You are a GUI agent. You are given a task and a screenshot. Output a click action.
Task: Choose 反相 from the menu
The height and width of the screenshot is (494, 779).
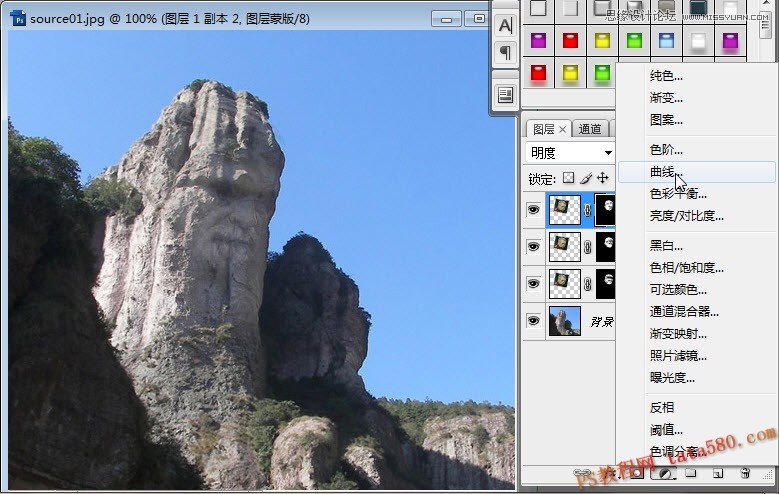(x=662, y=408)
